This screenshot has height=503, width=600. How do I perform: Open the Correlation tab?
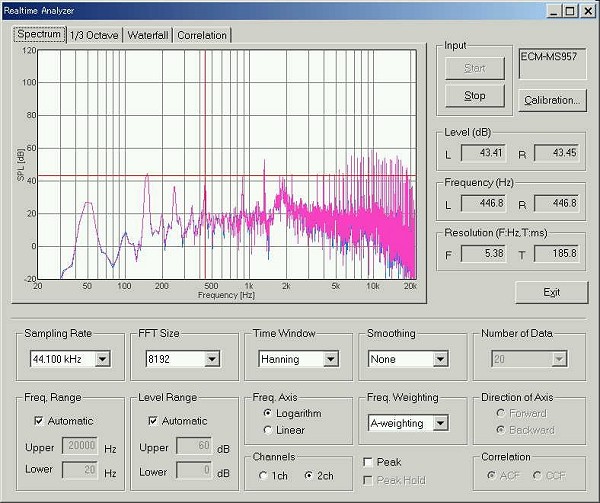[202, 35]
